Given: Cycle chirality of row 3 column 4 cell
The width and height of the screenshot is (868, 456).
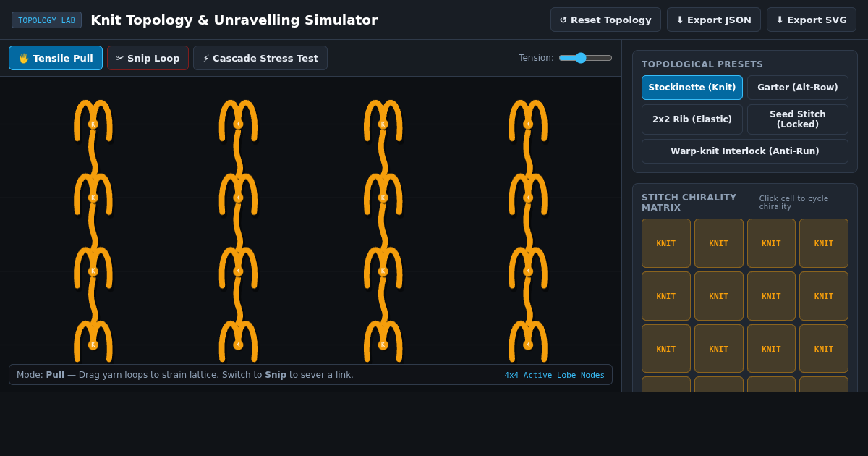Looking at the screenshot, I should pyautogui.click(x=824, y=349).
